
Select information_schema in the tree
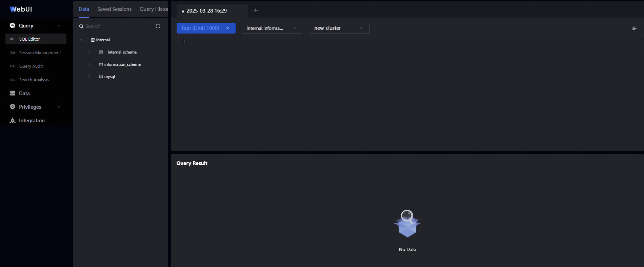122,64
